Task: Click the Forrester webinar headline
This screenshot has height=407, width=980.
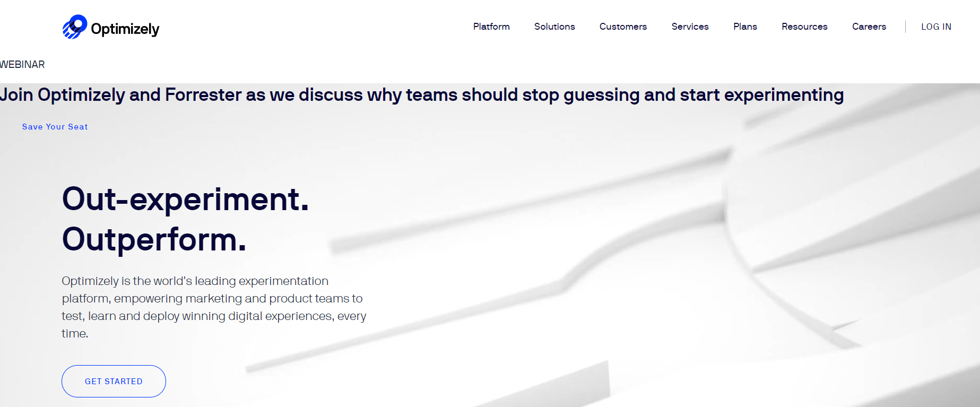Action: coord(422,95)
